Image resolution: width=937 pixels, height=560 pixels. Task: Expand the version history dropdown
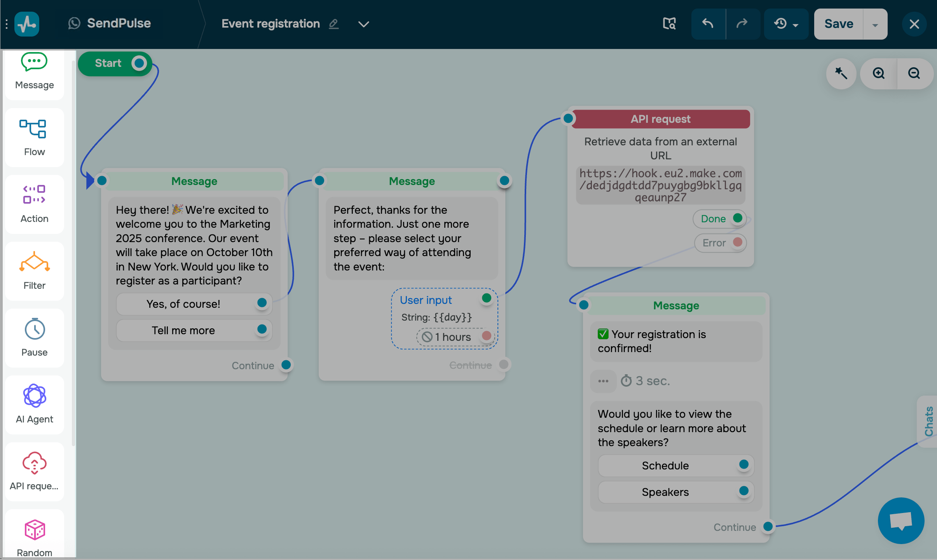786,24
